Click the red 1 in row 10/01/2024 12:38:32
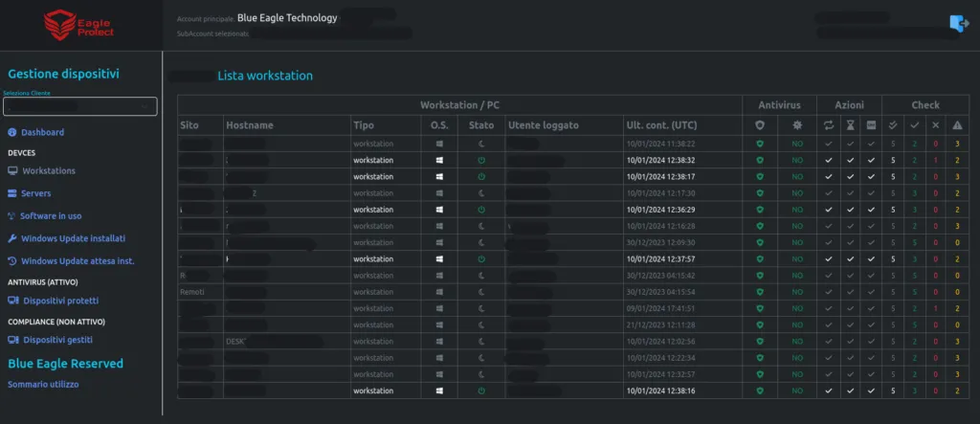 [936, 160]
